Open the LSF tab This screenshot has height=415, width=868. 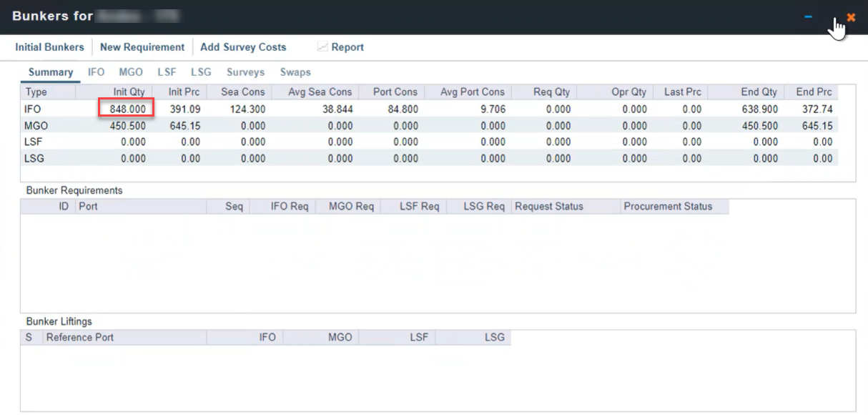point(167,72)
